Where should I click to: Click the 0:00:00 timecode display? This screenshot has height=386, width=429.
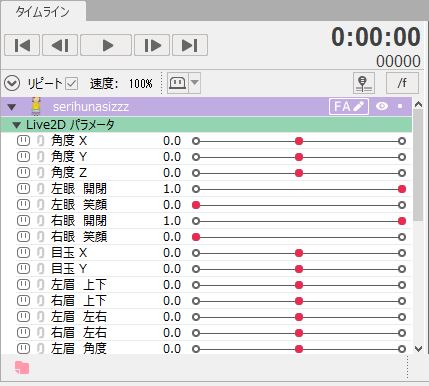(376, 37)
